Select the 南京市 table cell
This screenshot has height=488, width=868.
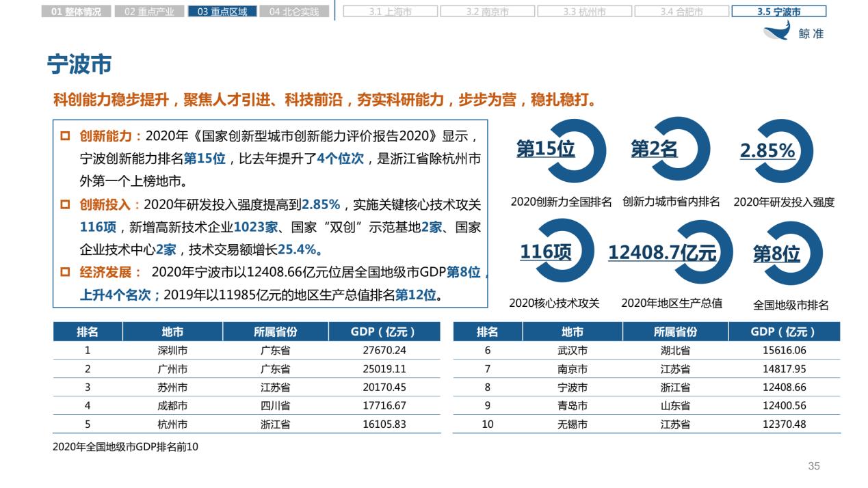click(573, 369)
